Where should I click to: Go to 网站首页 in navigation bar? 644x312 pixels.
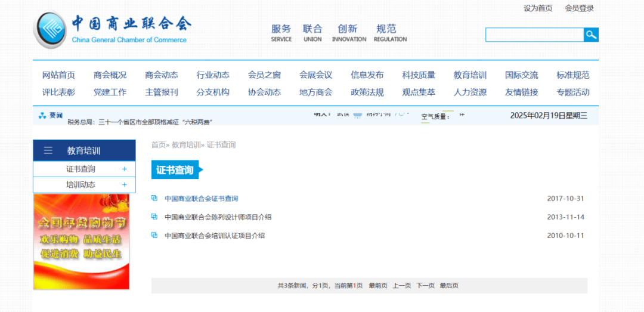click(x=58, y=75)
